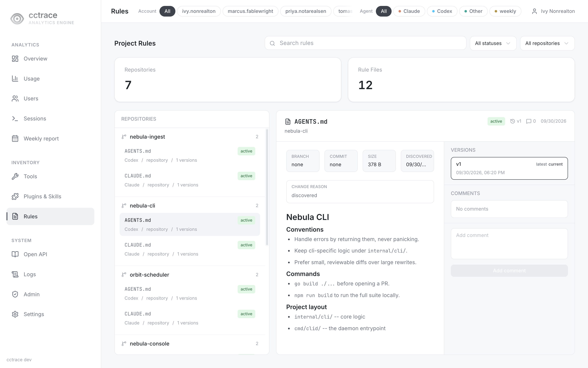
Task: Click the Repositories count card showing 7
Action: (228, 80)
